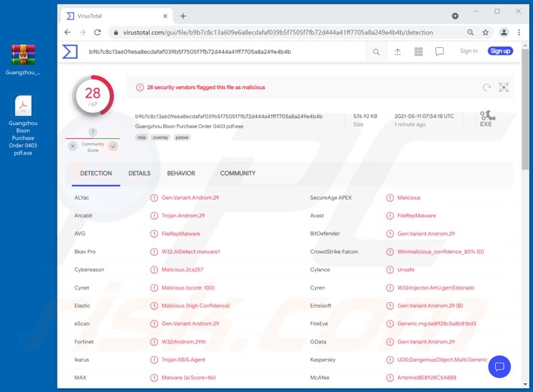Image resolution: width=533 pixels, height=392 pixels.
Task: Click the Cynet Malicious (score: 100) result
Action: pos(188,287)
